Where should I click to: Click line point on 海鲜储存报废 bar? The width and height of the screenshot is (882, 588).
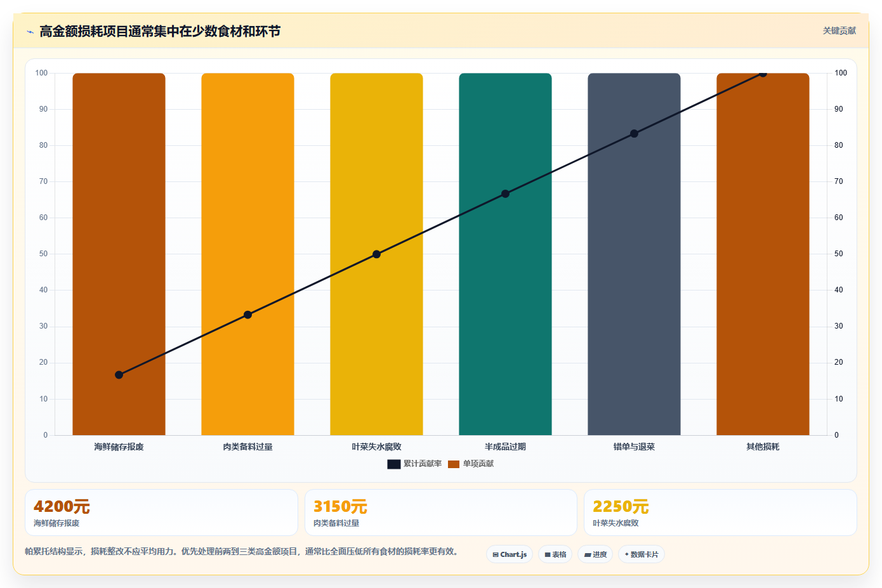click(x=119, y=375)
